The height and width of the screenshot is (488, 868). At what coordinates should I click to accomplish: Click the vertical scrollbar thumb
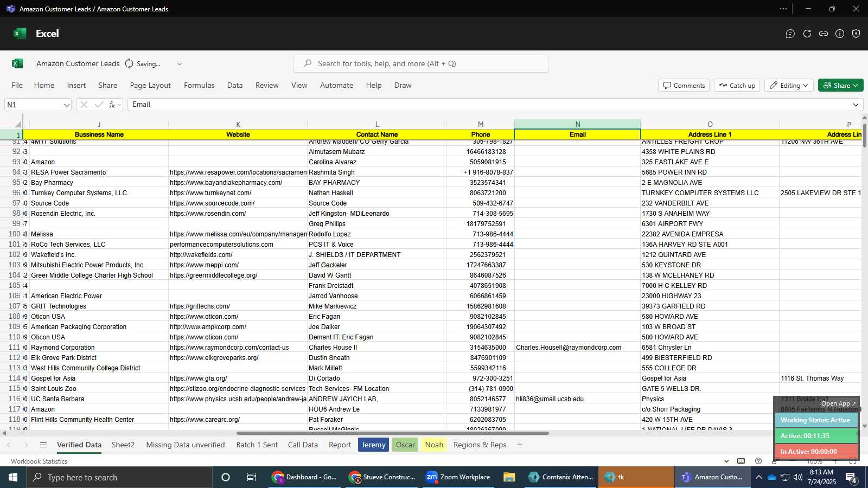coord(864,134)
